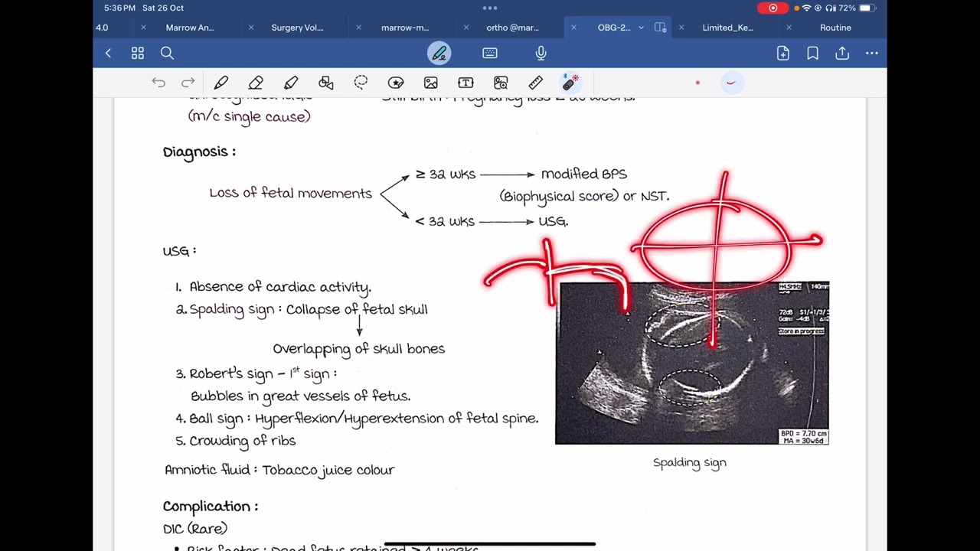The width and height of the screenshot is (980, 551).
Task: Select the Text box tool
Action: point(465,83)
